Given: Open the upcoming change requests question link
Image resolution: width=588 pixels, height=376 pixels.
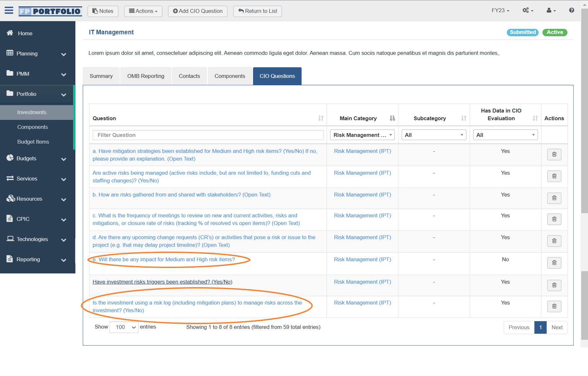Looking at the screenshot, I should click(x=204, y=241).
